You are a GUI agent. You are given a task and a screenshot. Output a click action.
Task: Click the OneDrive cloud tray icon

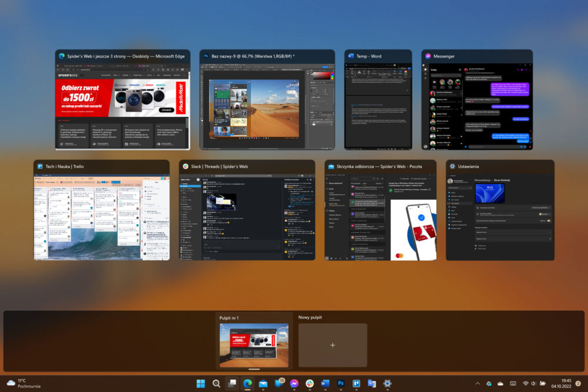click(x=500, y=383)
